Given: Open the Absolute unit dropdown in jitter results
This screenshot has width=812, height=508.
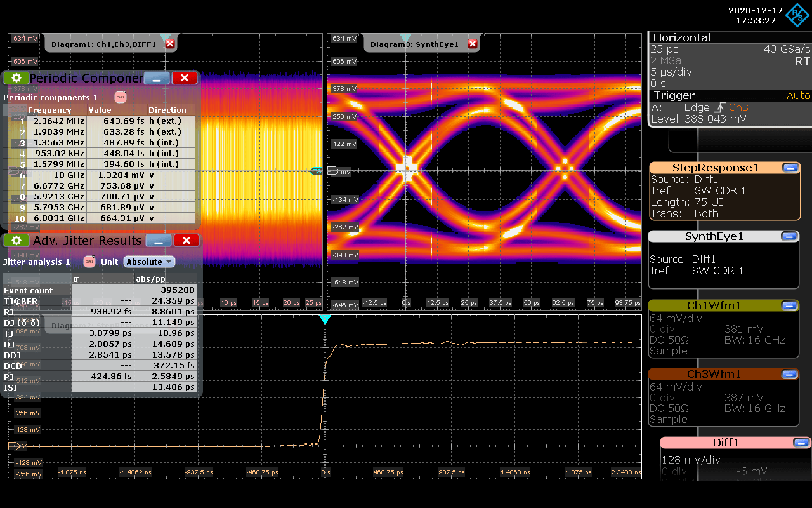Looking at the screenshot, I should (x=149, y=262).
